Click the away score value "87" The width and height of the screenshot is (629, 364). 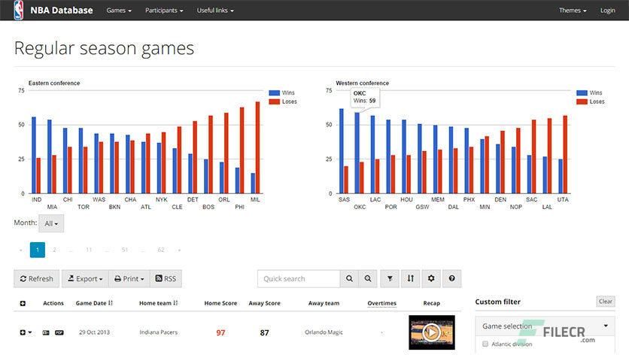click(x=264, y=332)
